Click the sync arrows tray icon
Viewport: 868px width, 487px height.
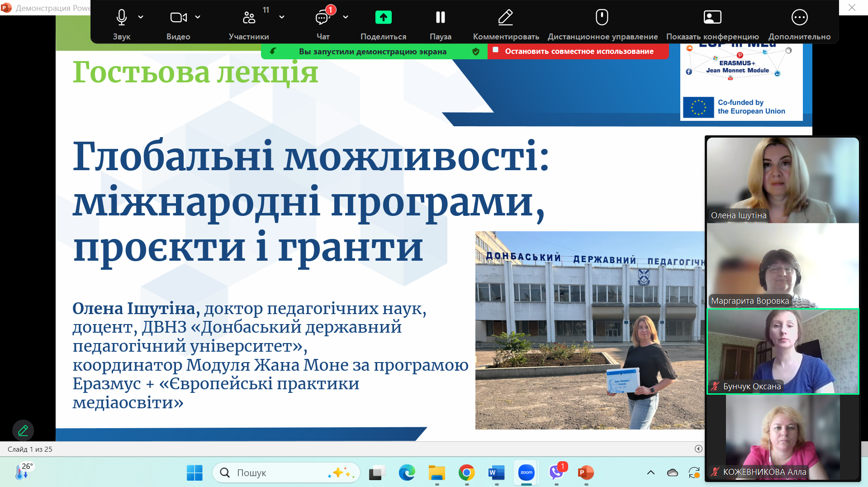coord(694,473)
